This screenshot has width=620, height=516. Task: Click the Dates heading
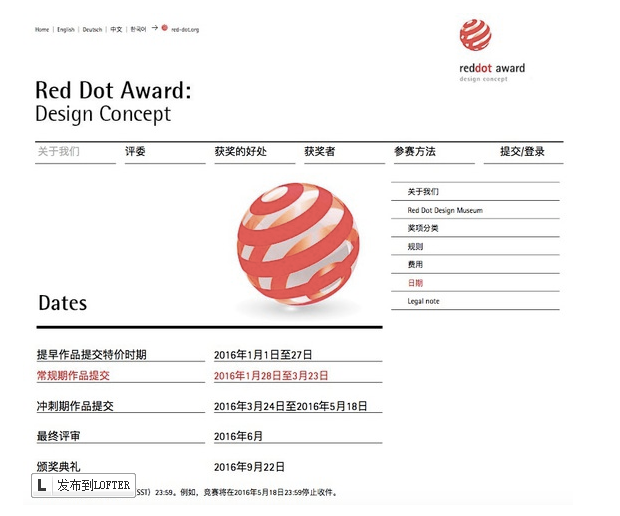point(62,303)
